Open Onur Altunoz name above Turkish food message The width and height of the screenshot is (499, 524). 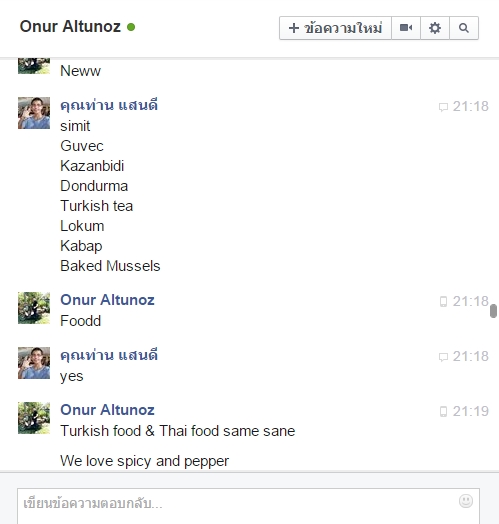pos(107,410)
